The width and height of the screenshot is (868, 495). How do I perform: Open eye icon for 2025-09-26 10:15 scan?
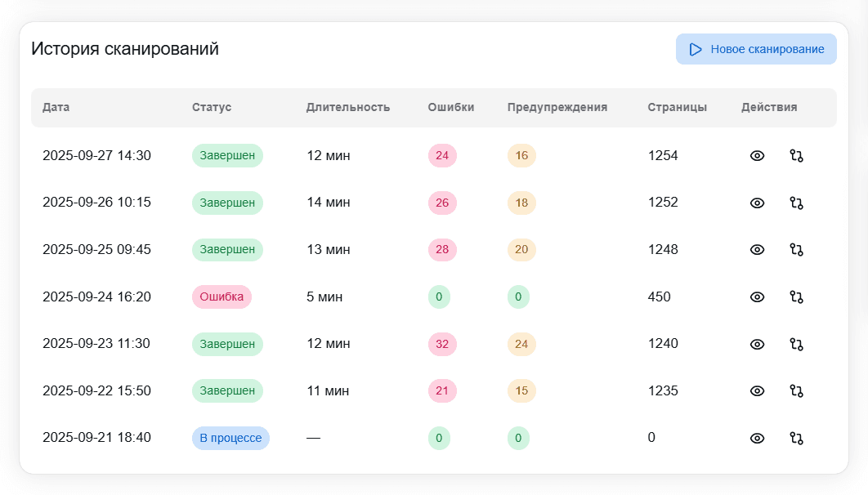pos(757,203)
